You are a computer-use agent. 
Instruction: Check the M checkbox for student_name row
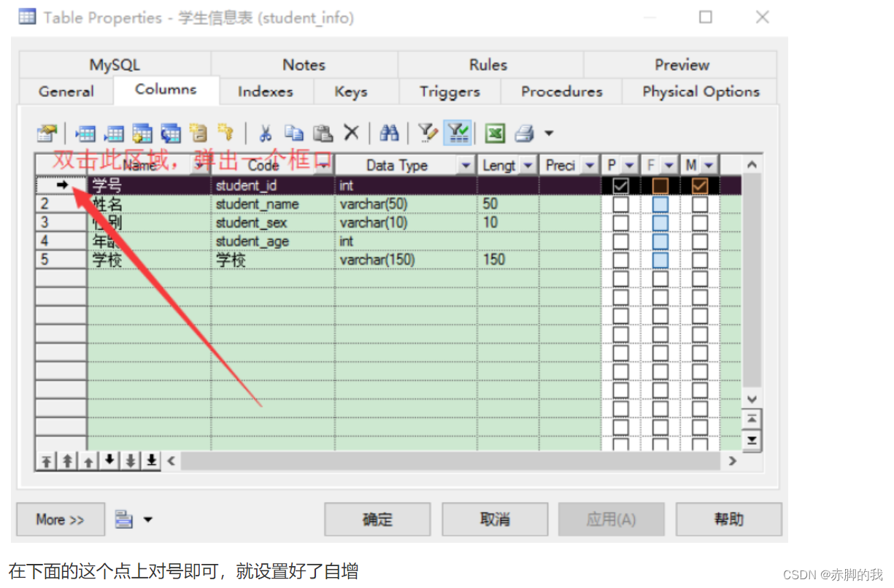click(698, 204)
